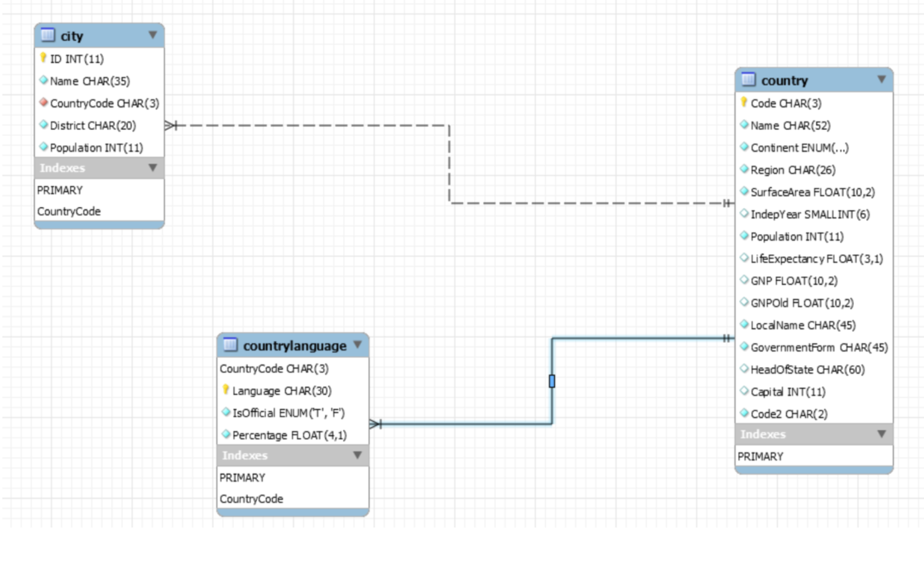
Task: Click the key icon beside Language CHAR(30)
Action: pos(225,391)
